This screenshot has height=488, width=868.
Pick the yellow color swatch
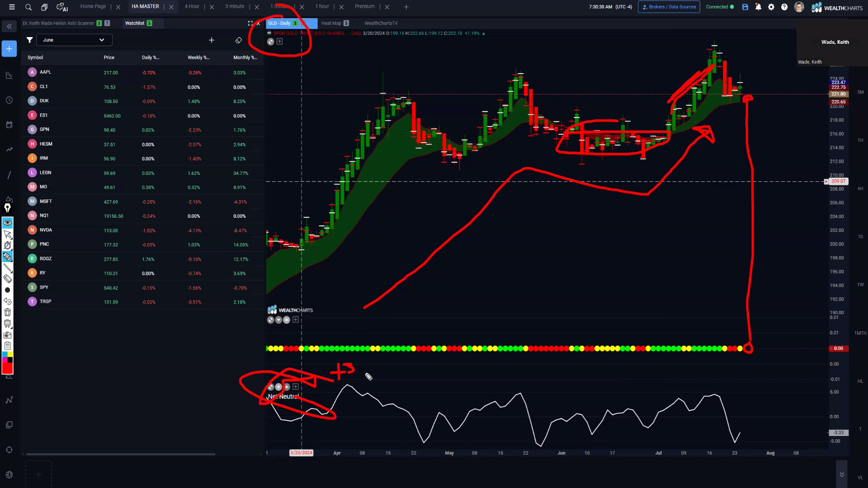10,355
